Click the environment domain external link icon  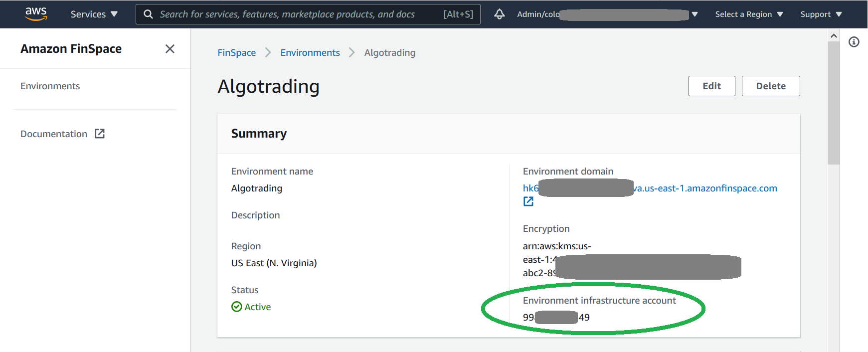click(528, 201)
